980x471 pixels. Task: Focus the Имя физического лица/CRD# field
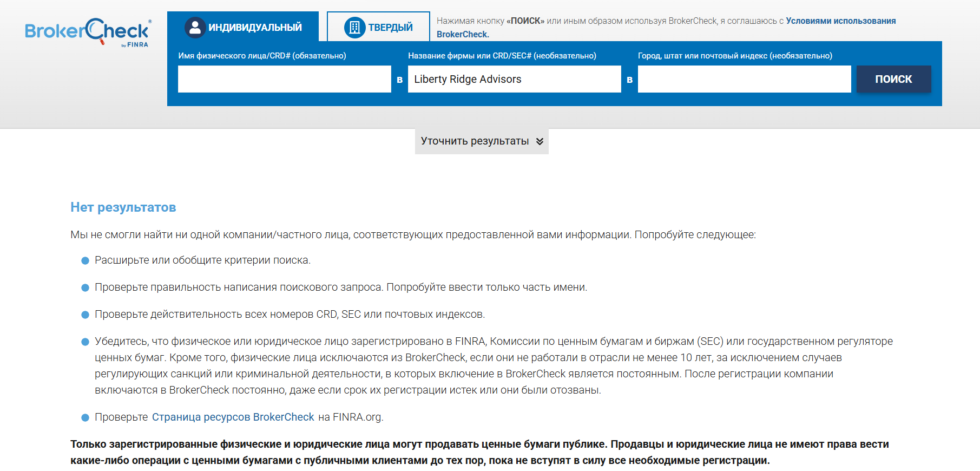284,79
